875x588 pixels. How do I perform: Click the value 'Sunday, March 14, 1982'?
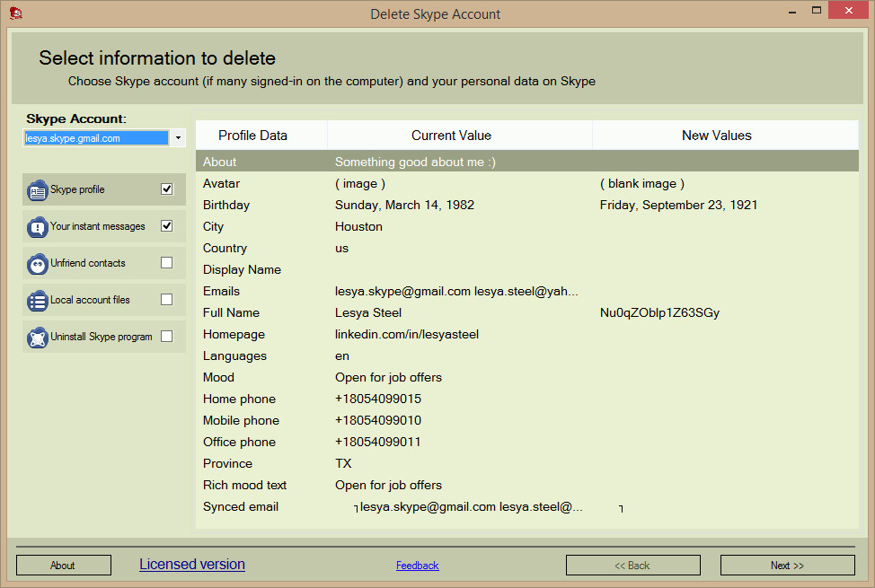pos(404,206)
